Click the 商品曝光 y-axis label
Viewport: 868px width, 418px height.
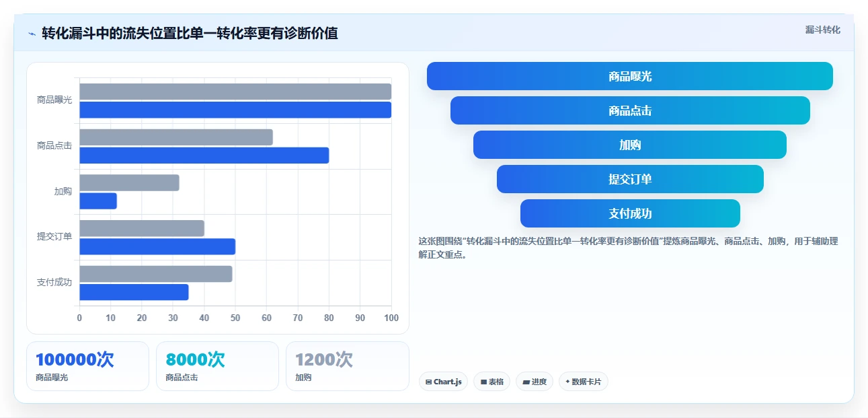coord(54,100)
